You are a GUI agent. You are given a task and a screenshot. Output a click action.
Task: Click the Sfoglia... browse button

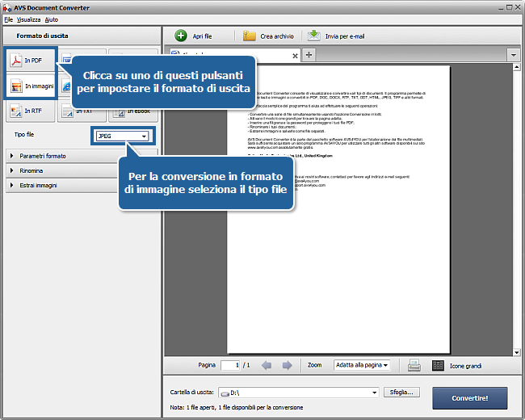pyautogui.click(x=401, y=393)
